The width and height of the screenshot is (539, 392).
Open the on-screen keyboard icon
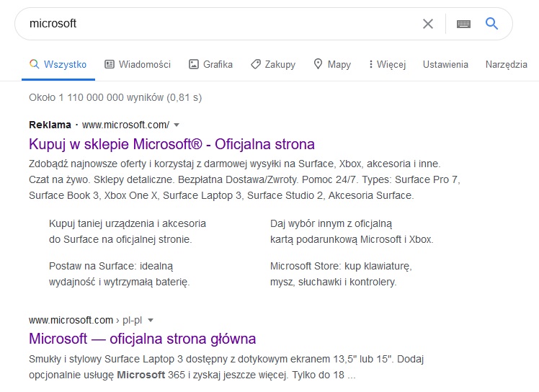(463, 24)
